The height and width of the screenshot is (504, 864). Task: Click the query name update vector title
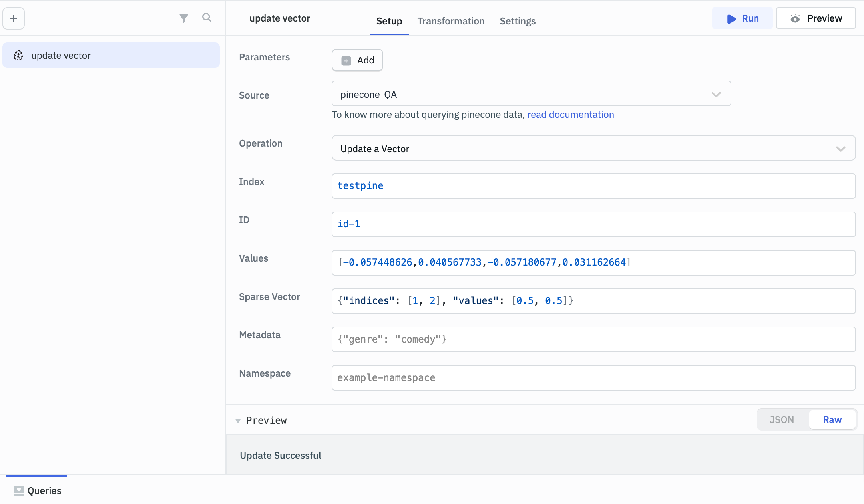coord(280,18)
